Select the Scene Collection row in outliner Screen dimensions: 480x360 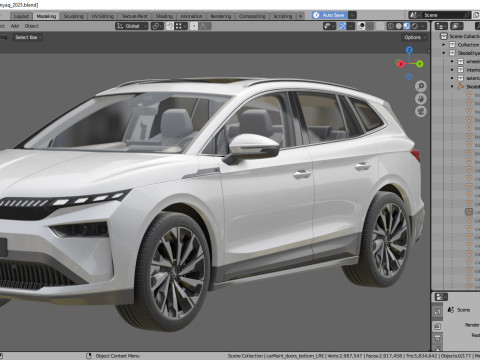(456, 36)
